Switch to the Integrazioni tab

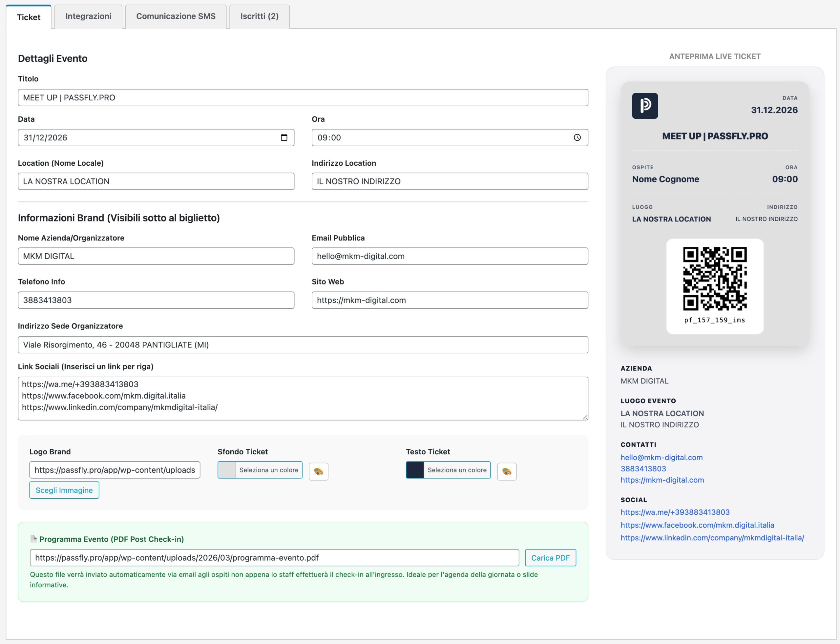click(88, 16)
